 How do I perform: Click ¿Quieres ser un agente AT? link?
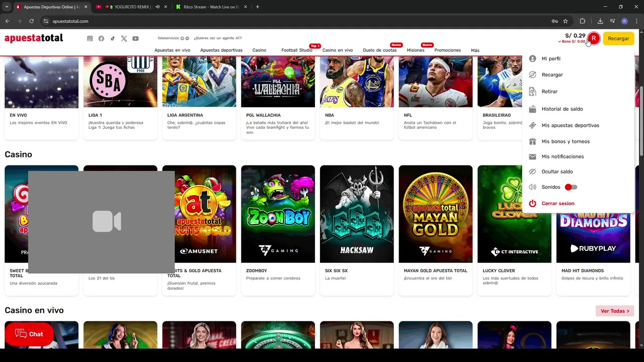click(x=218, y=38)
